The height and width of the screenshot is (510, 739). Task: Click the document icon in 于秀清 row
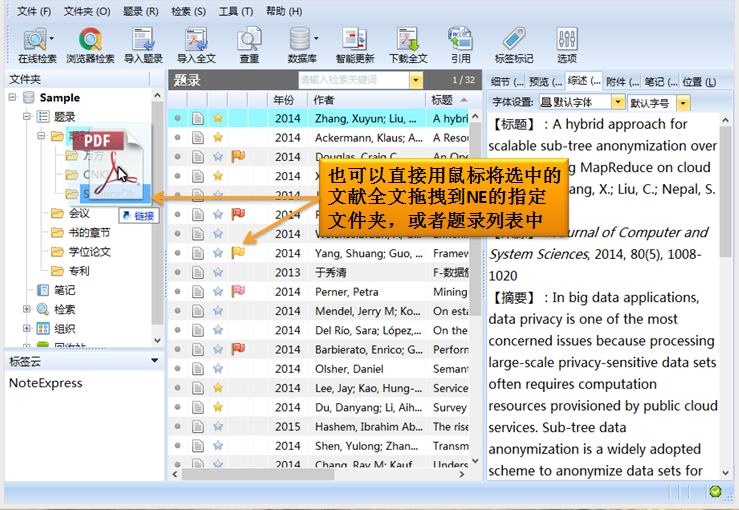coord(198,272)
